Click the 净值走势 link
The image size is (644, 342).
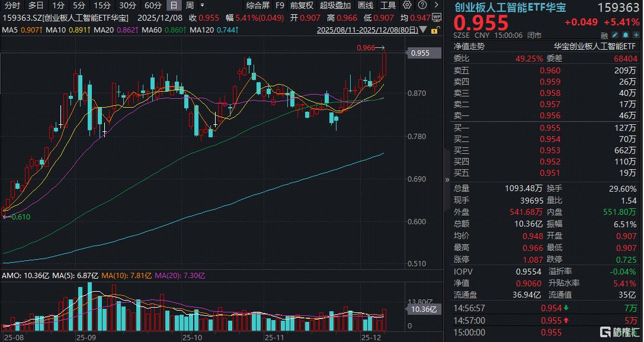pyautogui.click(x=469, y=45)
